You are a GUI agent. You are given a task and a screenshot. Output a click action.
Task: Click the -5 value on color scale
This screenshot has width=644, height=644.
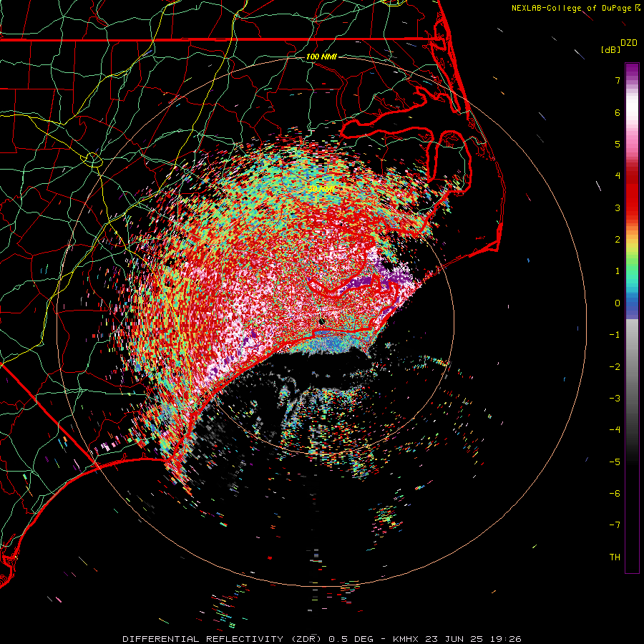pos(615,462)
